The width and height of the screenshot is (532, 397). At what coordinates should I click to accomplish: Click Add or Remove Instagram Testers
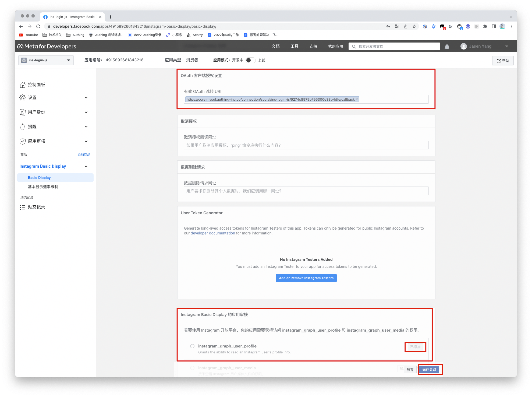(x=306, y=278)
